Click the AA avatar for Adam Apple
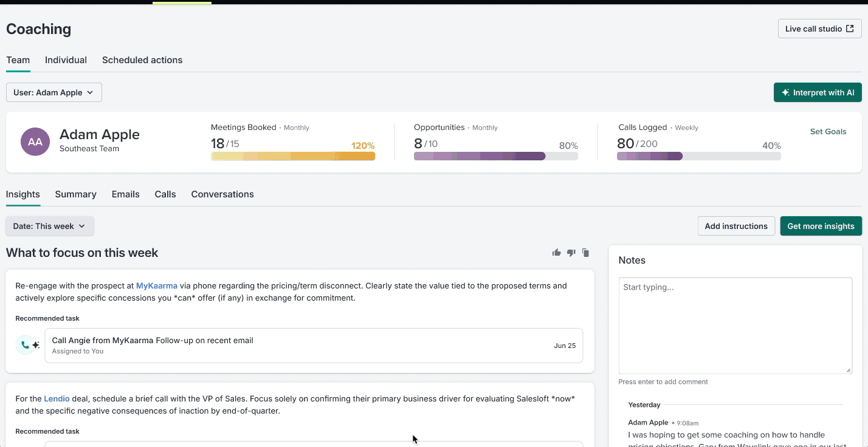The image size is (868, 447). click(35, 142)
